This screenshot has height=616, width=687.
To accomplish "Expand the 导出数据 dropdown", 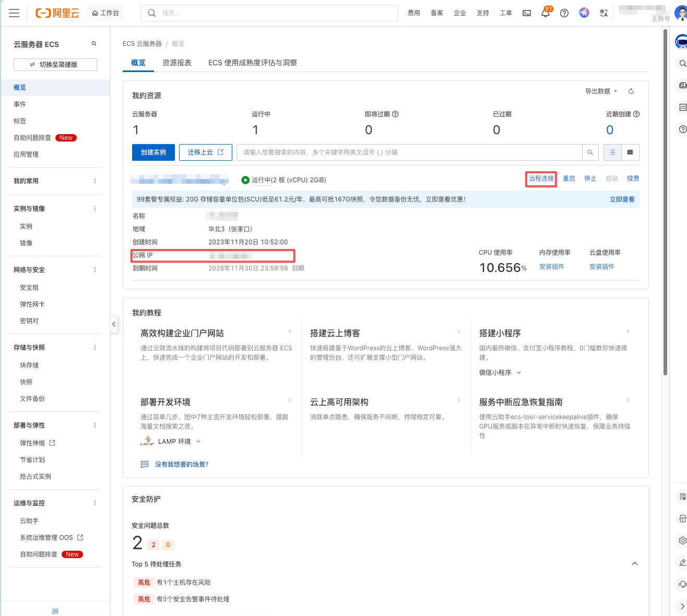I will (x=601, y=91).
